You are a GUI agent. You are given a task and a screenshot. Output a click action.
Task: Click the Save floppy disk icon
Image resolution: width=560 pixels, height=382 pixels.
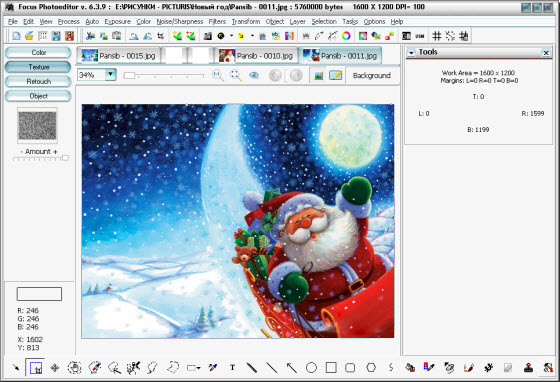[56, 36]
